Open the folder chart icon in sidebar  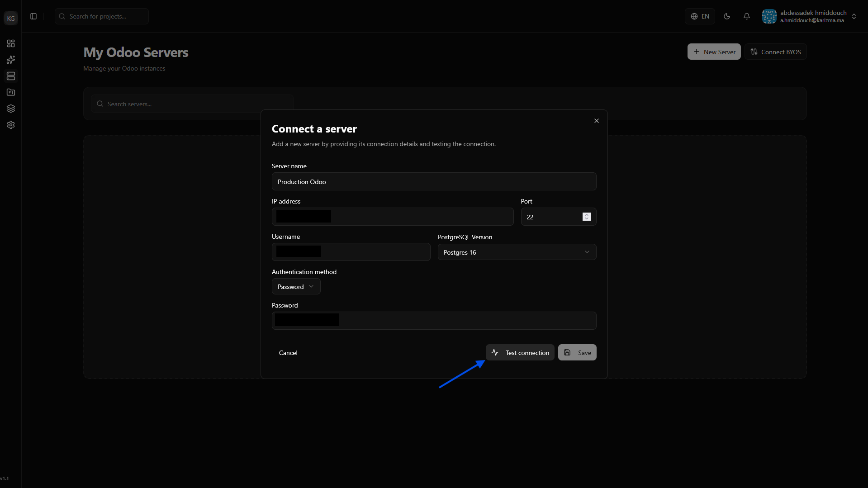(11, 92)
